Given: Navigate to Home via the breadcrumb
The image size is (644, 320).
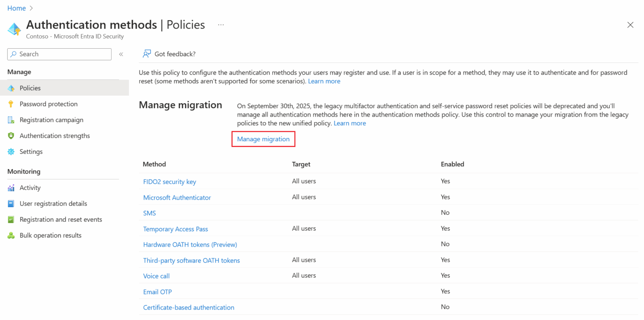Looking at the screenshot, I should coord(16,8).
